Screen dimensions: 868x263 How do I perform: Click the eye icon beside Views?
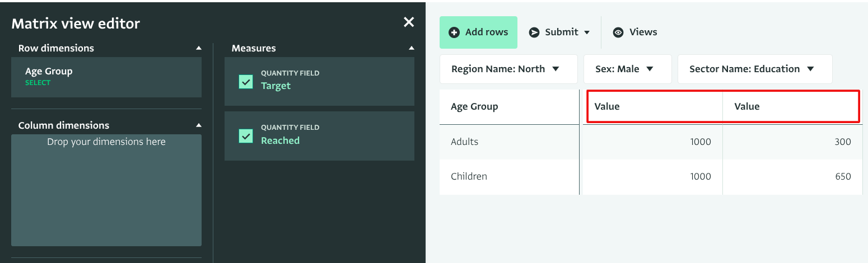(618, 32)
